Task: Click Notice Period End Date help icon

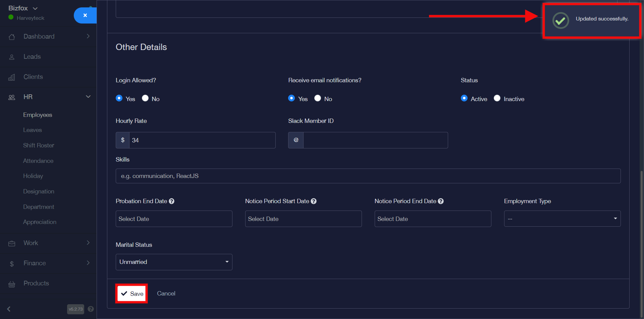Action: click(441, 201)
